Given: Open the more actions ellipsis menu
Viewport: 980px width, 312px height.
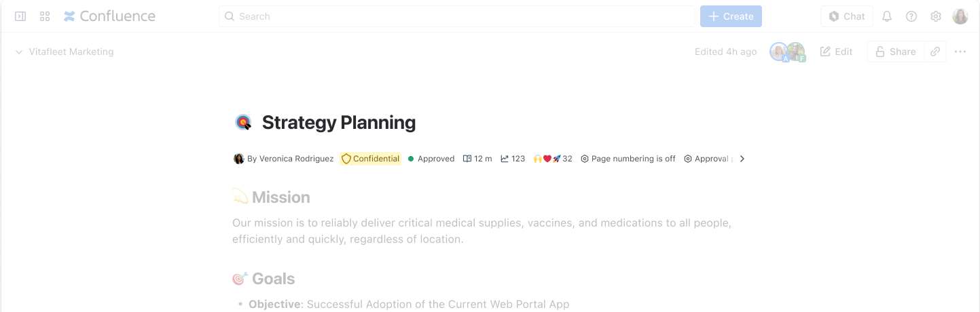Looking at the screenshot, I should pyautogui.click(x=960, y=52).
